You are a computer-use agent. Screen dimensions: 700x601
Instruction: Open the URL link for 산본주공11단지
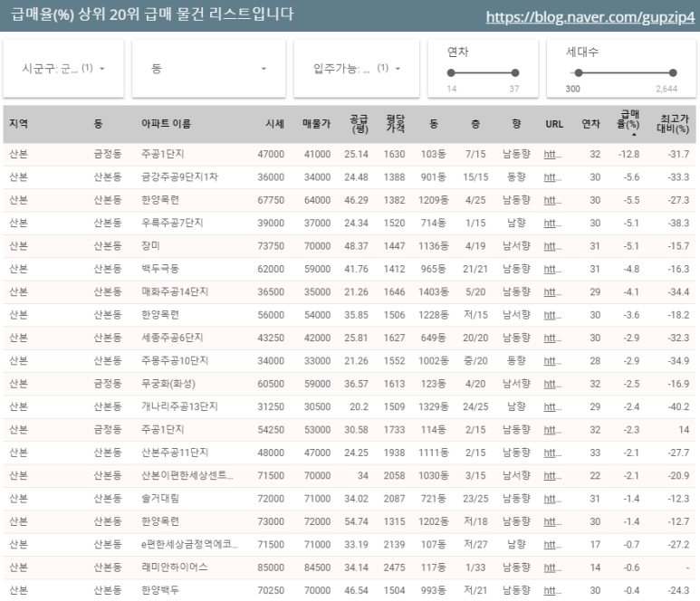click(x=552, y=453)
